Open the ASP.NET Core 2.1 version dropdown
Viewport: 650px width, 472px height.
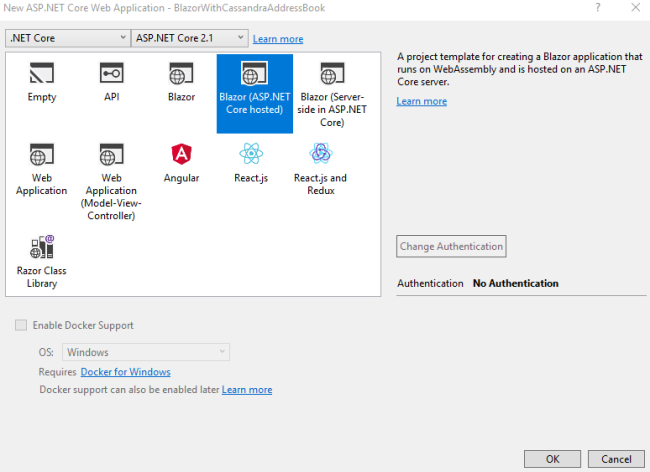190,38
